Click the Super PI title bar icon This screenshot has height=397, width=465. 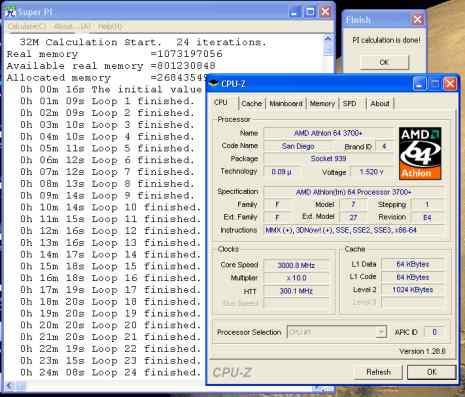[x=10, y=12]
